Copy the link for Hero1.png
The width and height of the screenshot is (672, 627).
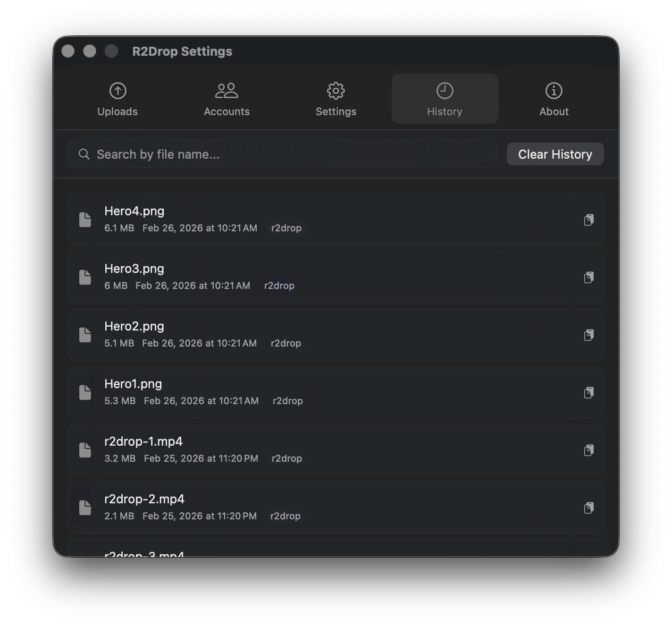click(x=588, y=392)
